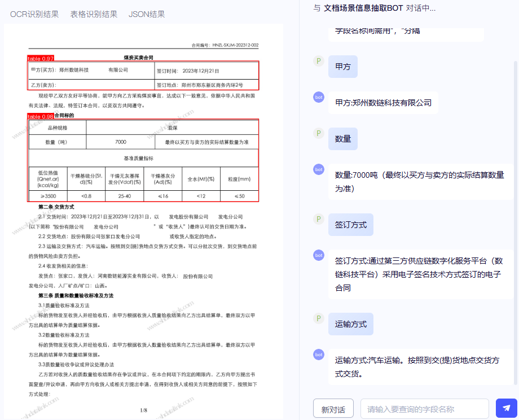The height and width of the screenshot is (420, 519).
Task: Click the 文档场景信息抽取BOT title text
Action: pyautogui.click(x=363, y=8)
